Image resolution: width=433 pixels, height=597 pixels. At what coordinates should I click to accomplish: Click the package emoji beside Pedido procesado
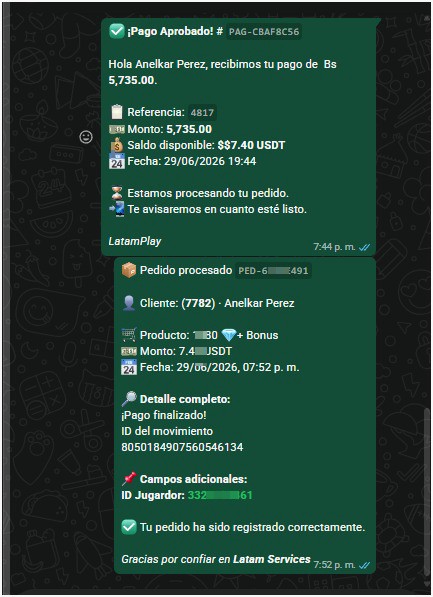[x=129, y=270]
